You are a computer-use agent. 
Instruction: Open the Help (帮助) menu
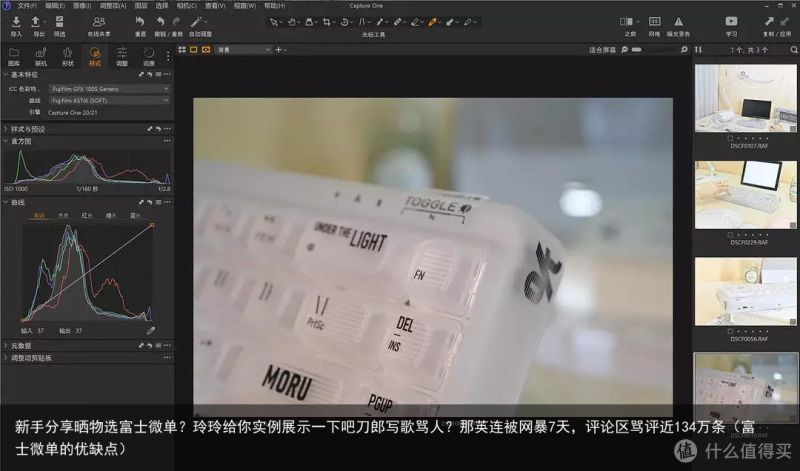(274, 6)
